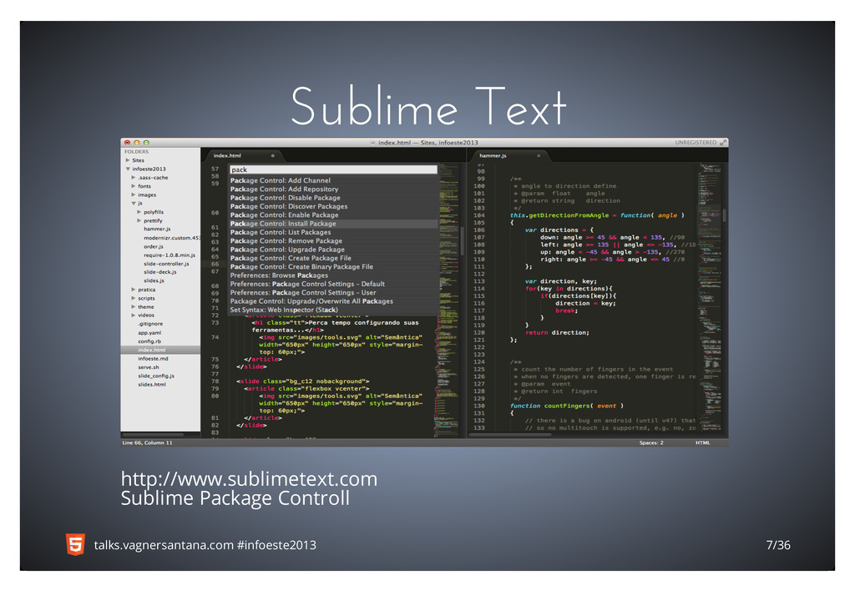Choose Package Control: Remove Package

[x=333, y=241]
